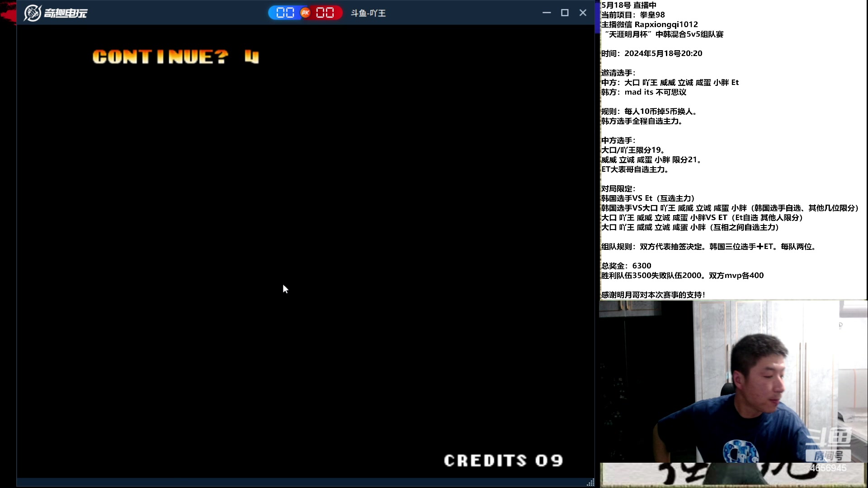
Task: Click the 总奖金：6300 line
Action: click(x=626, y=266)
